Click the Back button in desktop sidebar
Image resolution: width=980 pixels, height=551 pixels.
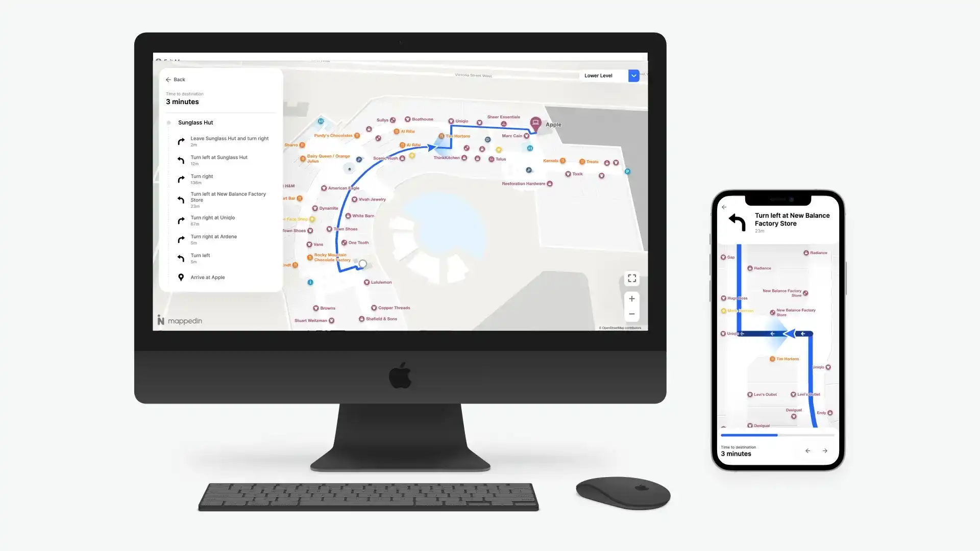click(176, 80)
